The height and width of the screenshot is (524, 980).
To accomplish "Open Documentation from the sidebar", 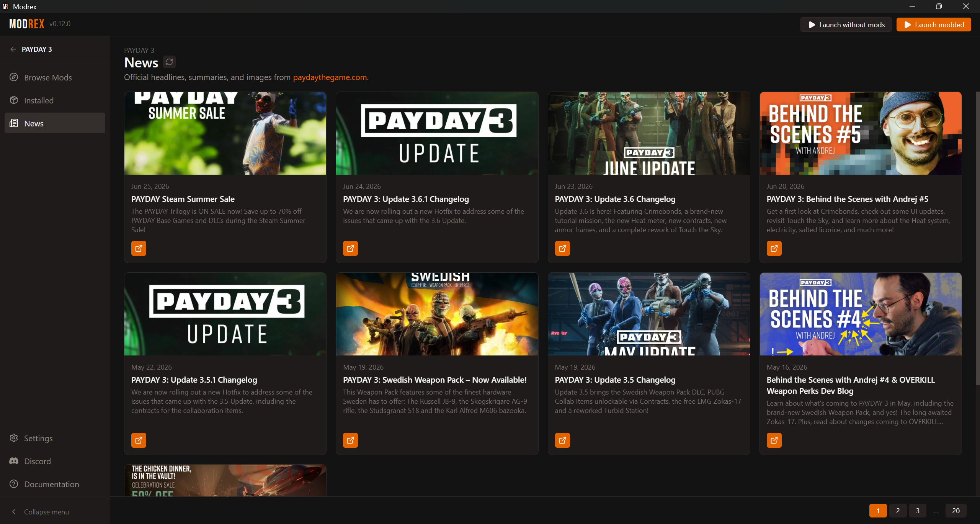I will tap(55, 484).
